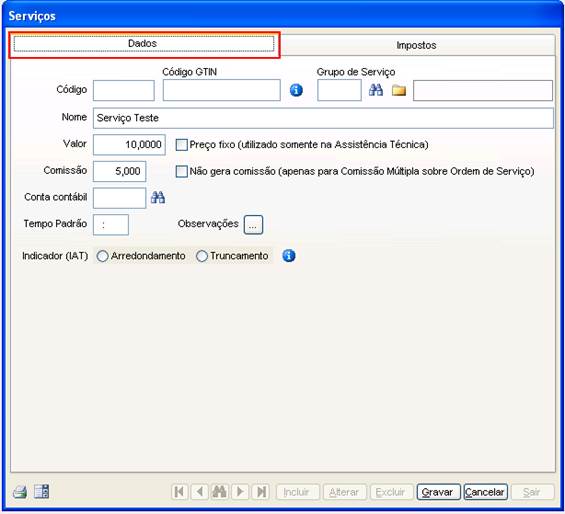Go to last record navigation button

tap(261, 492)
